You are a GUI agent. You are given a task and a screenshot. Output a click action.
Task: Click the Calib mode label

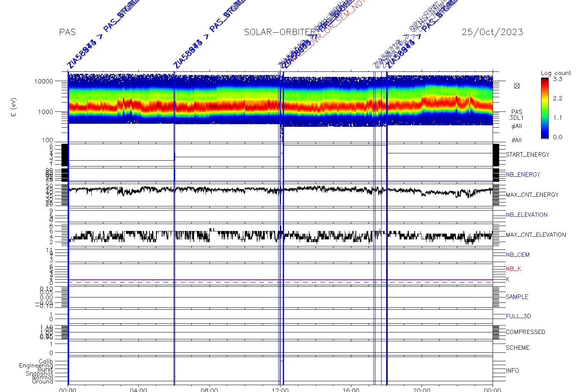point(46,362)
